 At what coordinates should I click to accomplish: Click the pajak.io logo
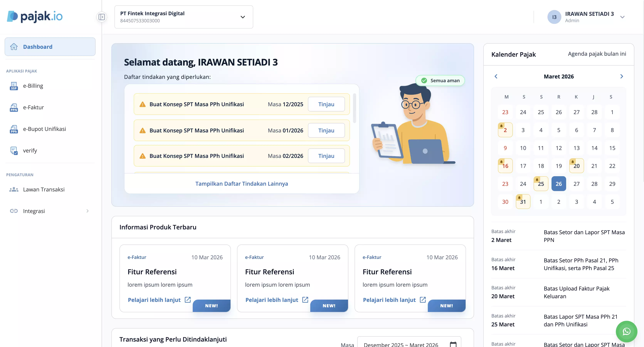pyautogui.click(x=35, y=17)
